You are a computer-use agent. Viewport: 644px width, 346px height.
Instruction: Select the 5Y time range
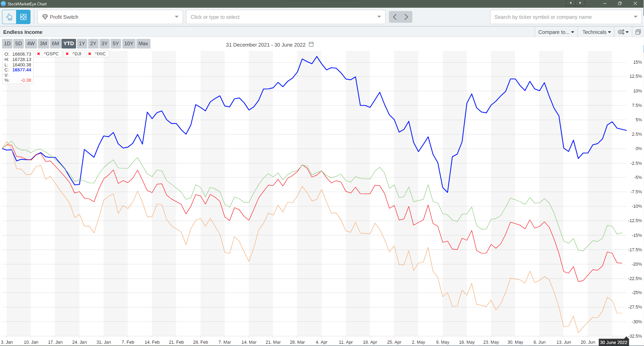coord(116,44)
